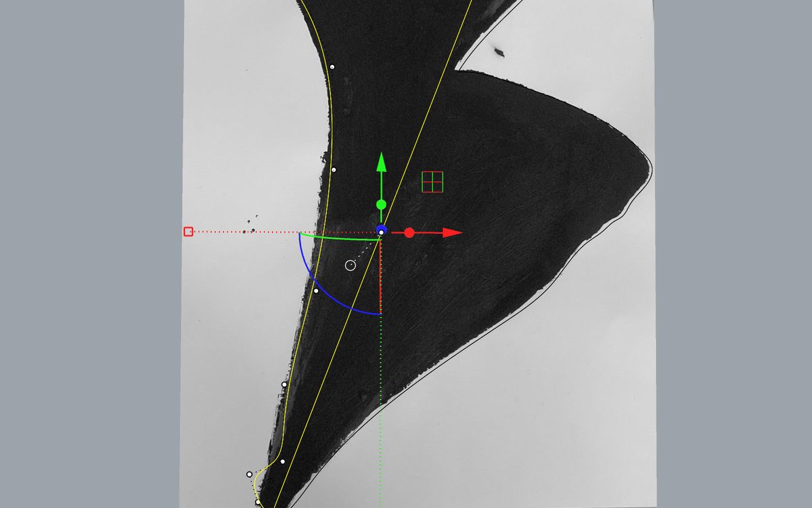This screenshot has width=812, height=508.
Task: Click the green gumball rotation arc
Action: point(338,237)
